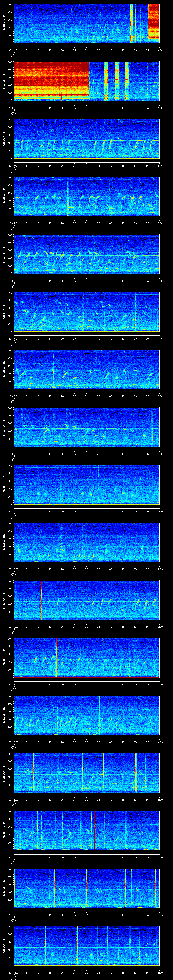
Task: Click the 20:11:00 start time label
Action: (13, 627)
